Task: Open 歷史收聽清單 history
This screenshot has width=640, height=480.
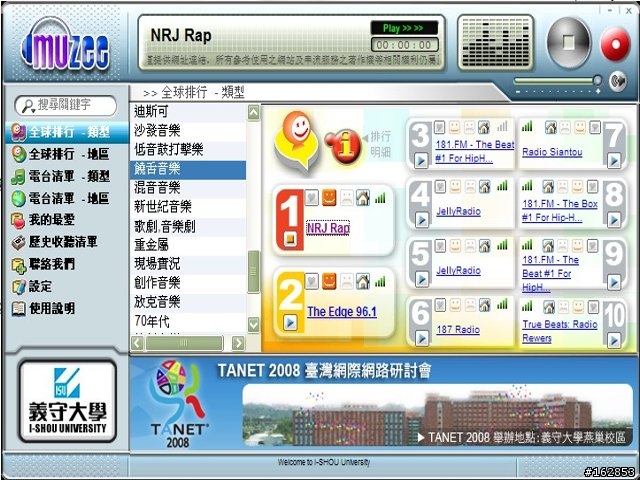Action: pyautogui.click(x=54, y=242)
